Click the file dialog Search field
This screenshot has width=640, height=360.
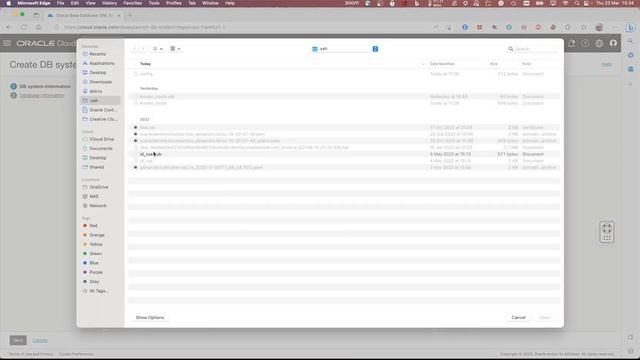[532, 49]
